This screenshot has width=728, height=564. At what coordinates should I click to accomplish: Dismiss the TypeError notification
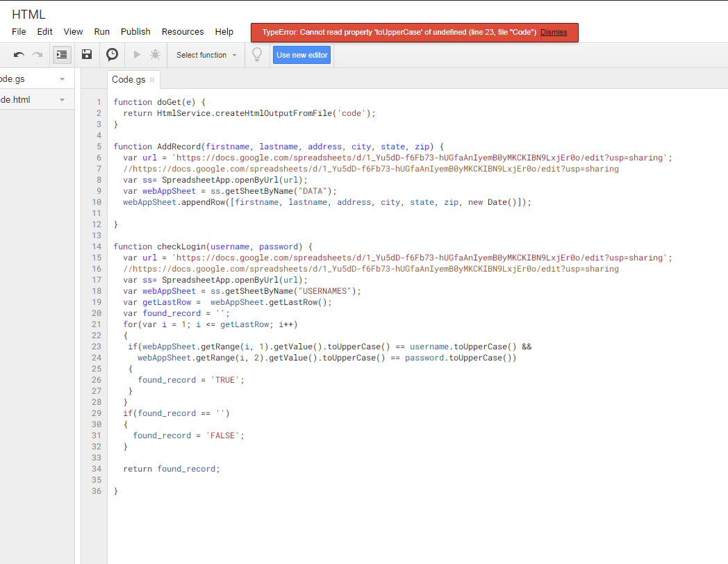554,33
